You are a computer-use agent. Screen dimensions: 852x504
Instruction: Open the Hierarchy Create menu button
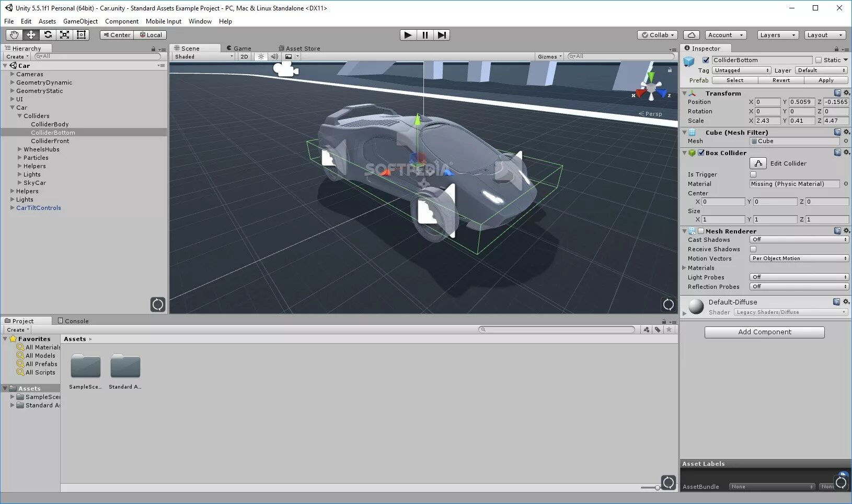click(x=17, y=56)
